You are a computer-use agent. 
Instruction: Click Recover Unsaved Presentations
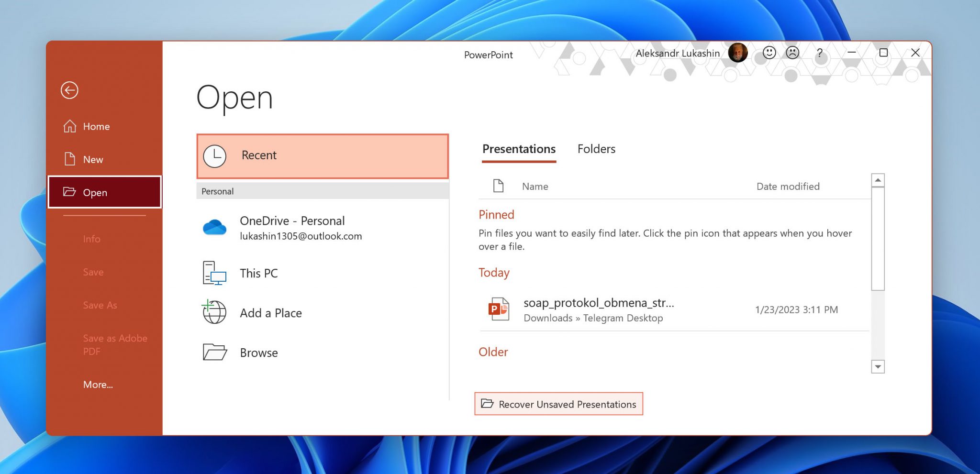(x=558, y=404)
